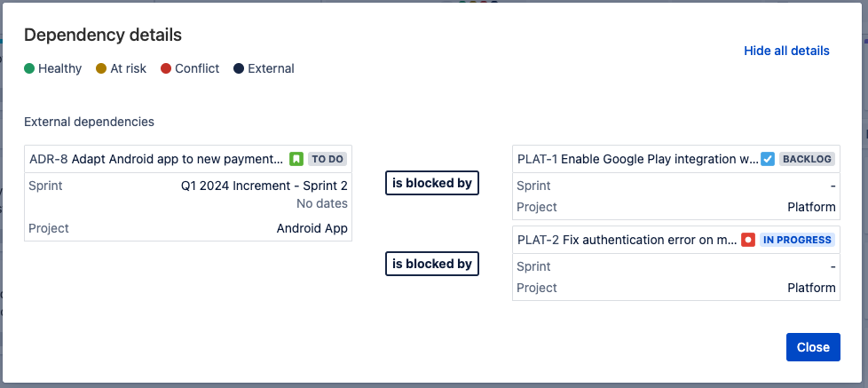Click the dark External legend dot
The height and width of the screenshot is (388, 868).
pyautogui.click(x=239, y=68)
